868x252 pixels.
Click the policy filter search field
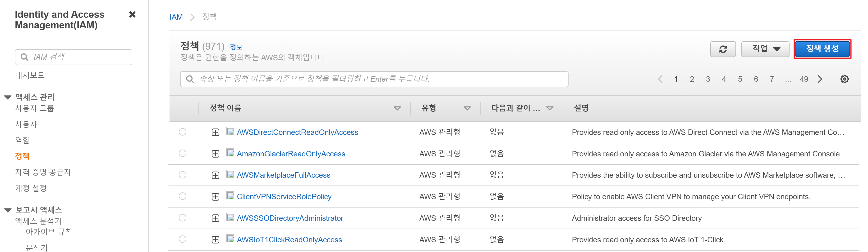374,79
